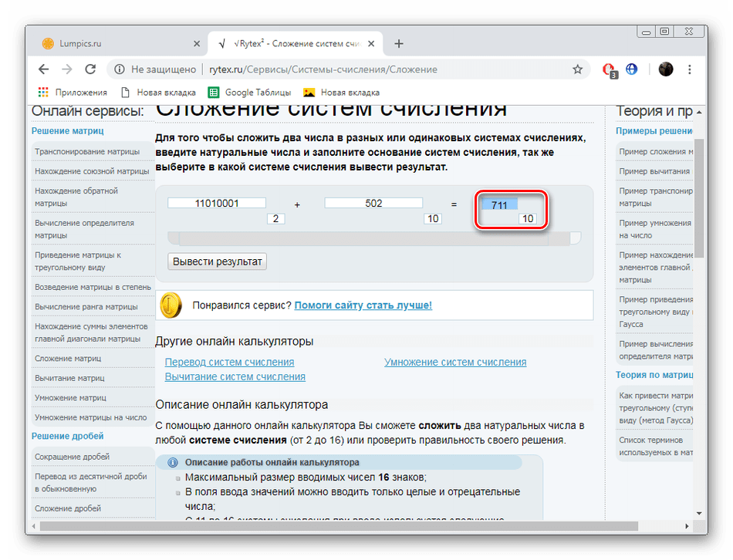This screenshot has width=733, height=560.
Task: Open 'Вычитание систем счисления' link
Action: (x=235, y=376)
